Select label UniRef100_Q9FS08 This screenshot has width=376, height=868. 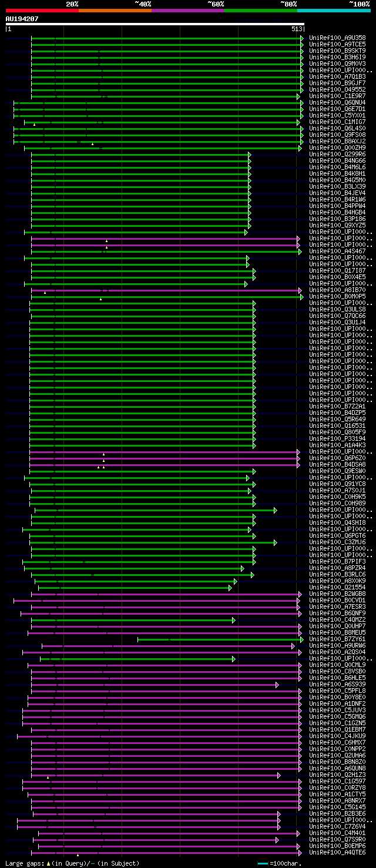pyautogui.click(x=337, y=135)
